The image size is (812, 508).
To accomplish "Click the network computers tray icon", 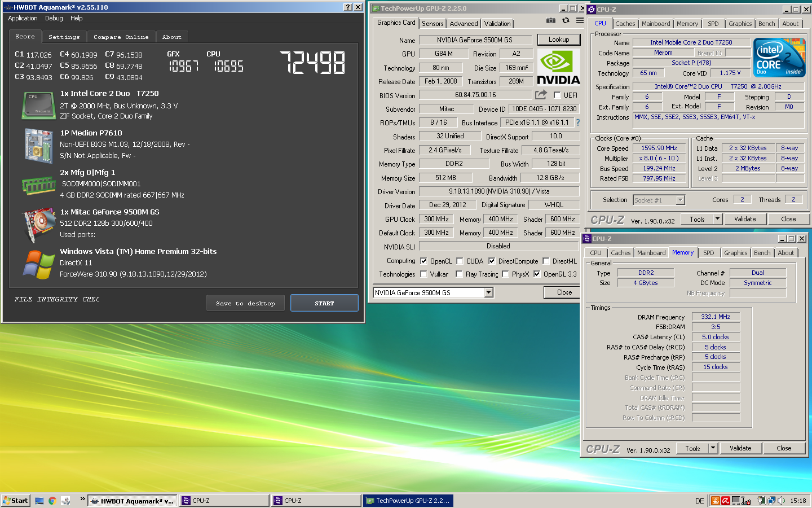I will (771, 501).
